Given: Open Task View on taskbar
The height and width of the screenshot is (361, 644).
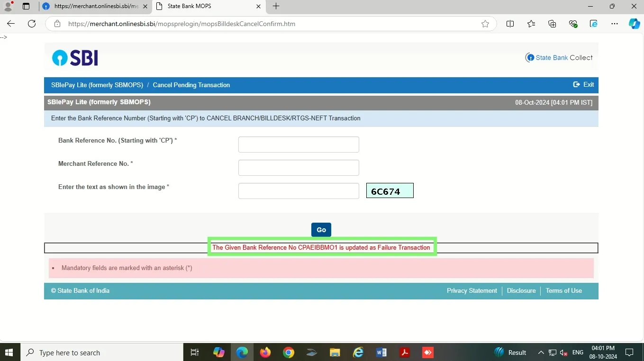Looking at the screenshot, I should (194, 352).
